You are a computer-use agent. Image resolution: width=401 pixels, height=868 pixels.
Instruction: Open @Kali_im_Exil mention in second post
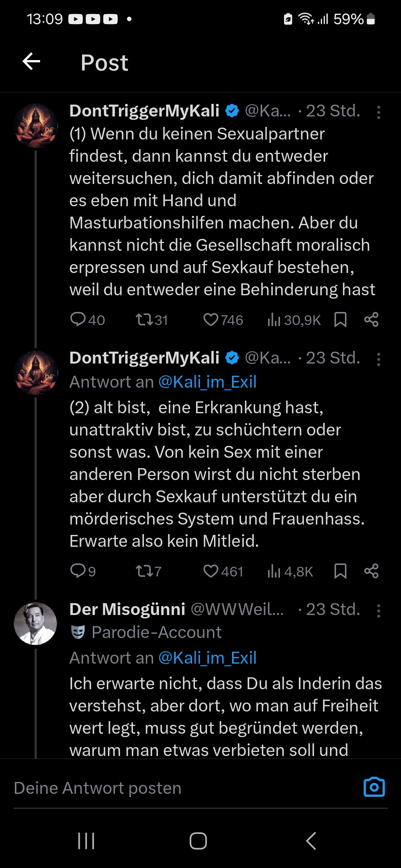[207, 382]
